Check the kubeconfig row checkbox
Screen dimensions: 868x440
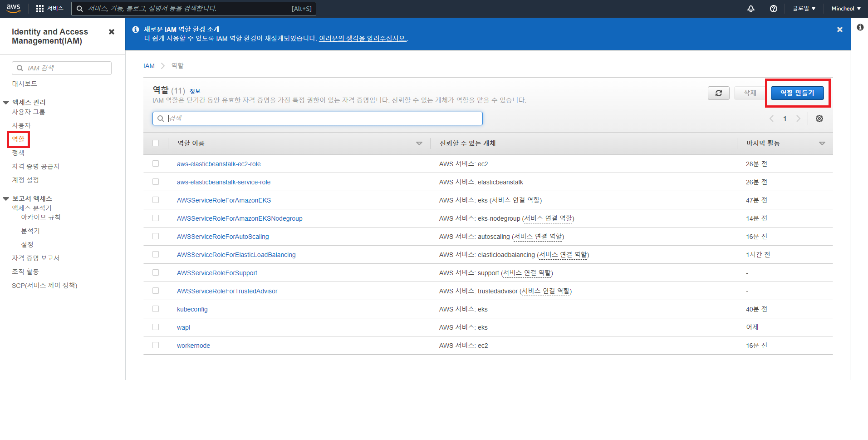point(156,309)
